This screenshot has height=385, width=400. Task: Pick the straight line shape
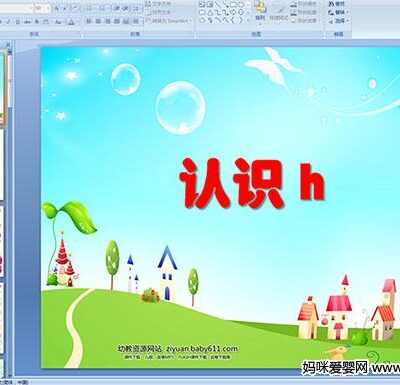[x=218, y=5]
